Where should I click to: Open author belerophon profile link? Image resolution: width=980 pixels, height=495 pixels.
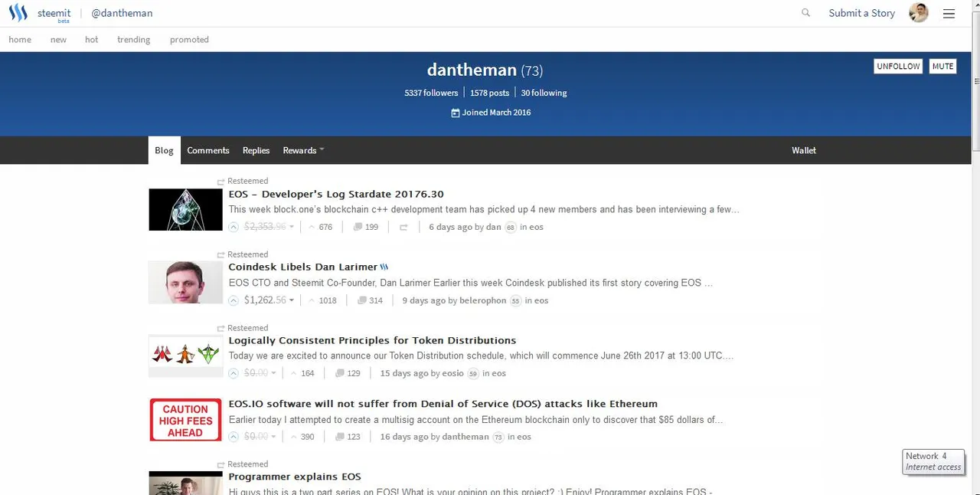[x=482, y=300]
